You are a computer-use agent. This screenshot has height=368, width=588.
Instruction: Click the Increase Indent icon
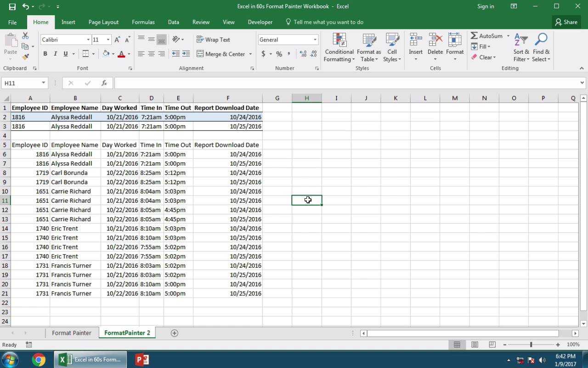(186, 54)
